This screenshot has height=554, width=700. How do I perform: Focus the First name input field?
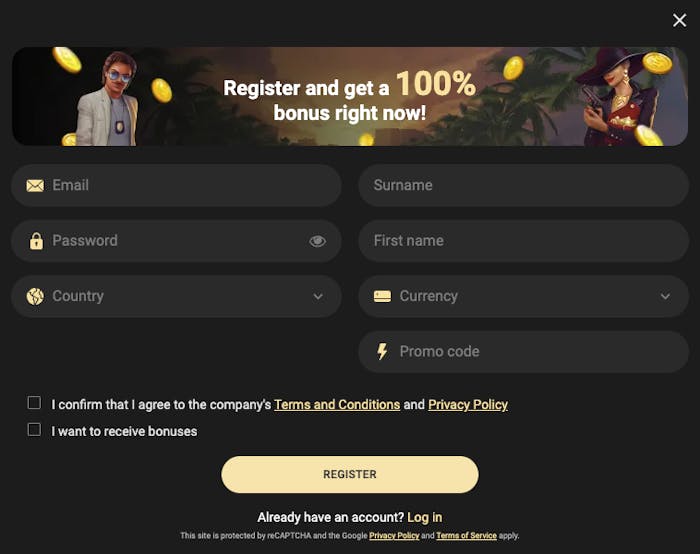(523, 241)
